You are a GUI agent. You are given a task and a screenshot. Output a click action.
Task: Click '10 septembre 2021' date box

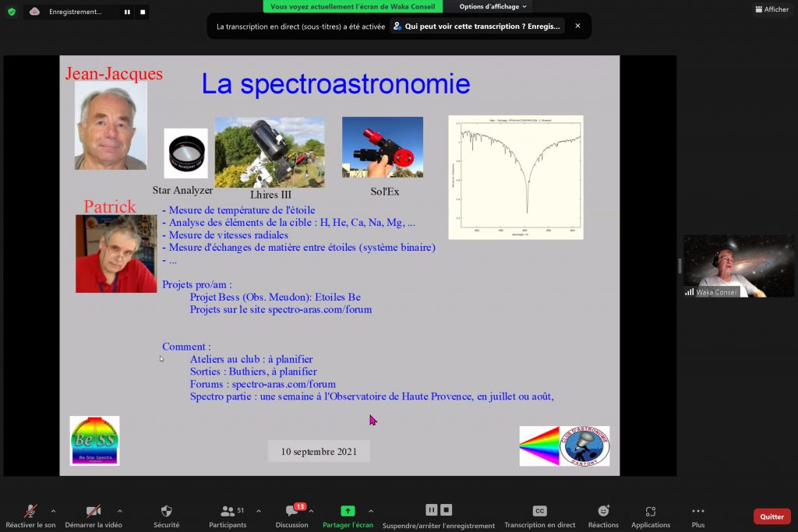319,451
